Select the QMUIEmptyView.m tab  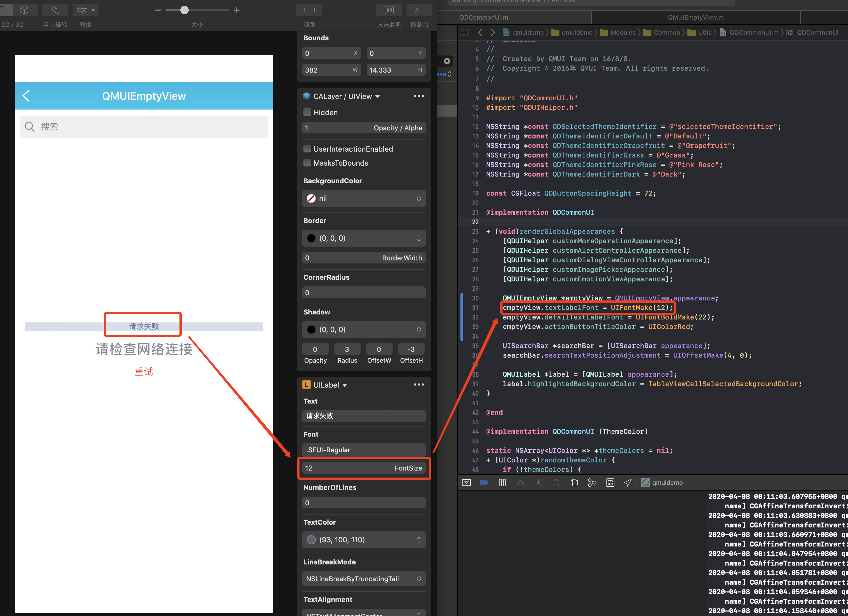[x=695, y=17]
